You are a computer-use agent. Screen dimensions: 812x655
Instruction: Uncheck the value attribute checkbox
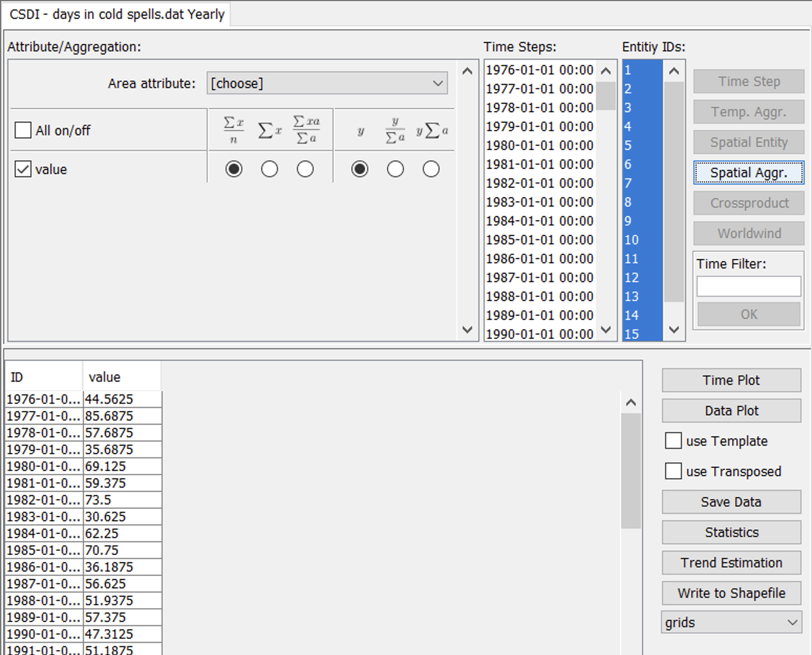point(23,169)
